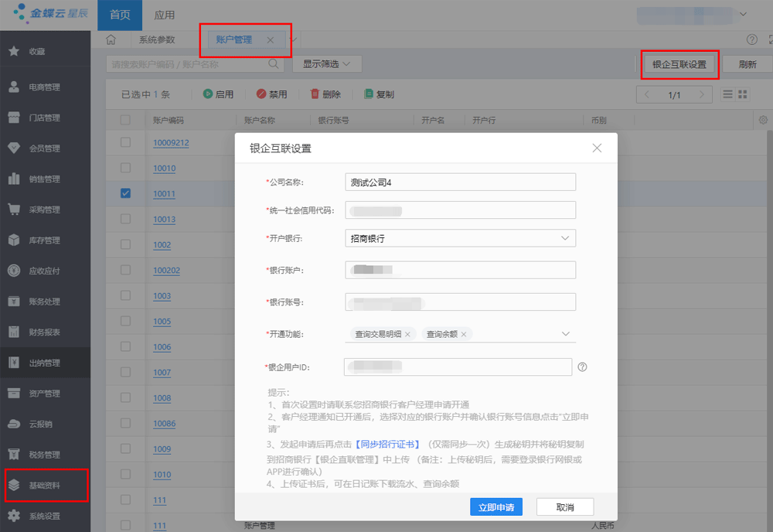Switch to the 应用 top tab
This screenshot has width=773, height=532.
tap(164, 15)
